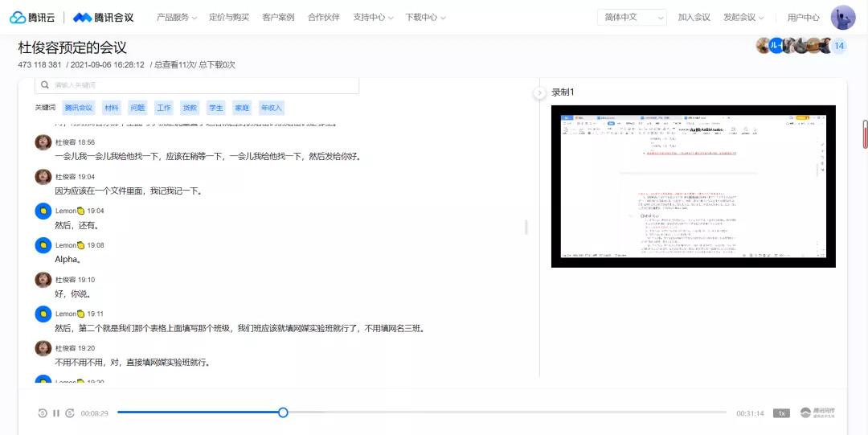Image resolution: width=868 pixels, height=435 pixels.
Task: Click the participant count badge 14
Action: [x=838, y=46]
